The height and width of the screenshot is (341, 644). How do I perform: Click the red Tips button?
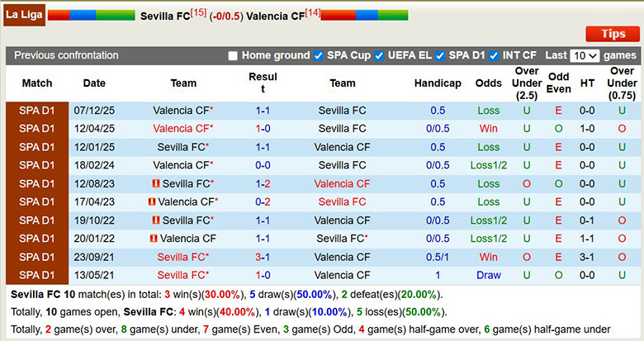coord(613,34)
